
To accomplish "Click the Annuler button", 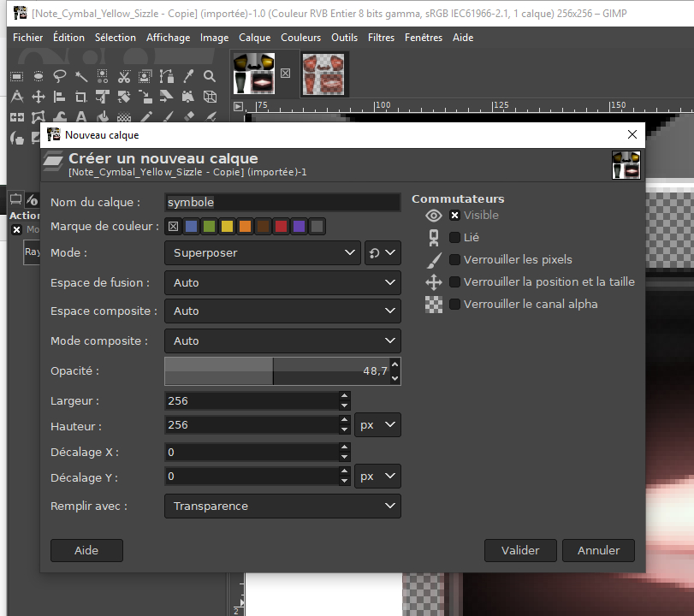I will pos(598,550).
